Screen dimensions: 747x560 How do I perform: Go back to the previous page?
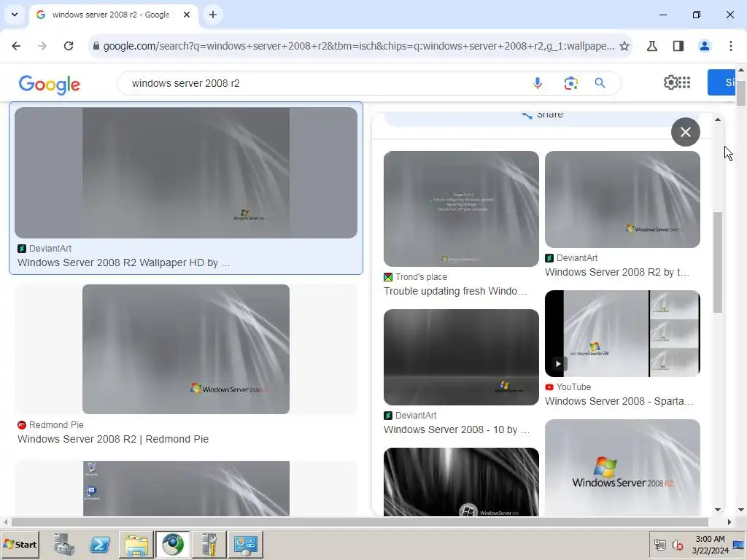pos(16,46)
